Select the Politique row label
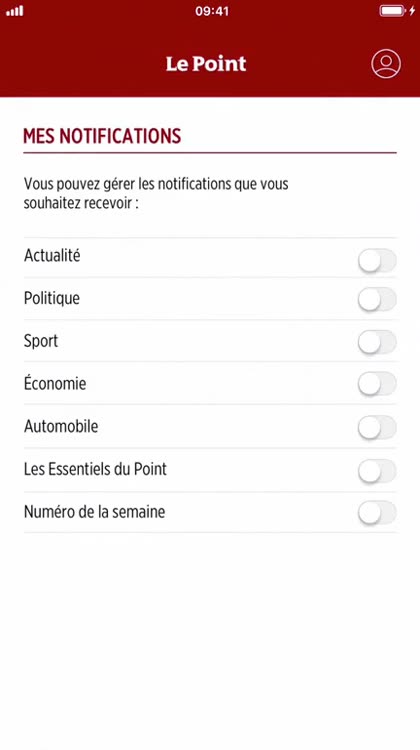 point(52,298)
